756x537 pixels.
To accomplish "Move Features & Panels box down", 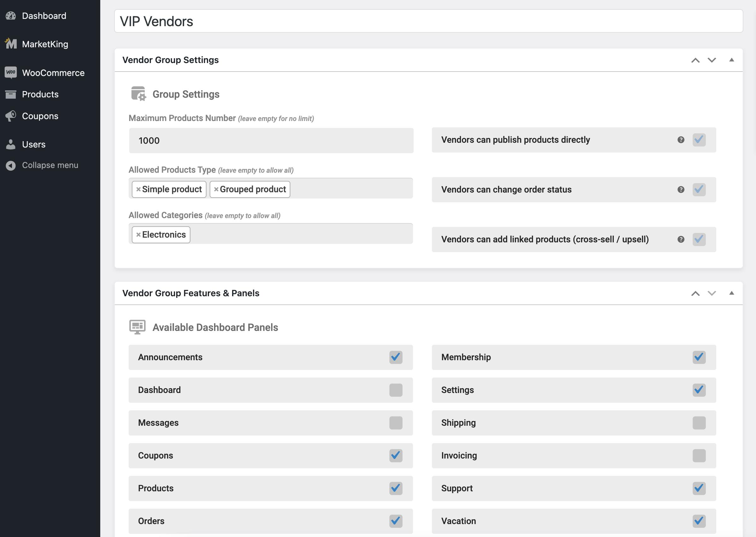I will (x=712, y=293).
